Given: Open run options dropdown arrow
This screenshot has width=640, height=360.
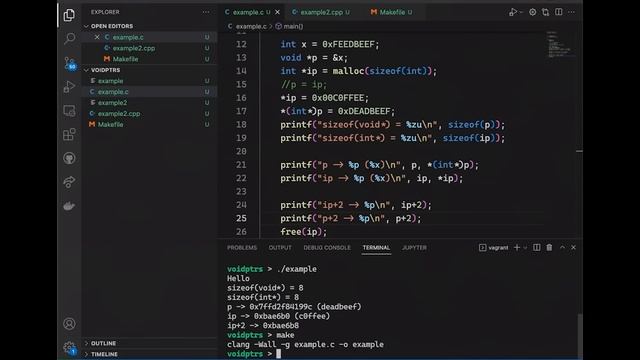Looking at the screenshot, I should 521,13.
